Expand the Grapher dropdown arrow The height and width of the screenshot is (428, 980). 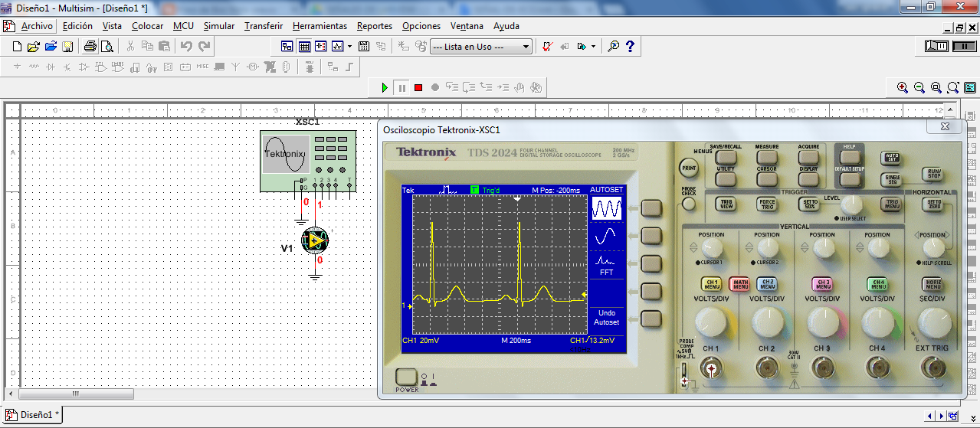click(350, 47)
